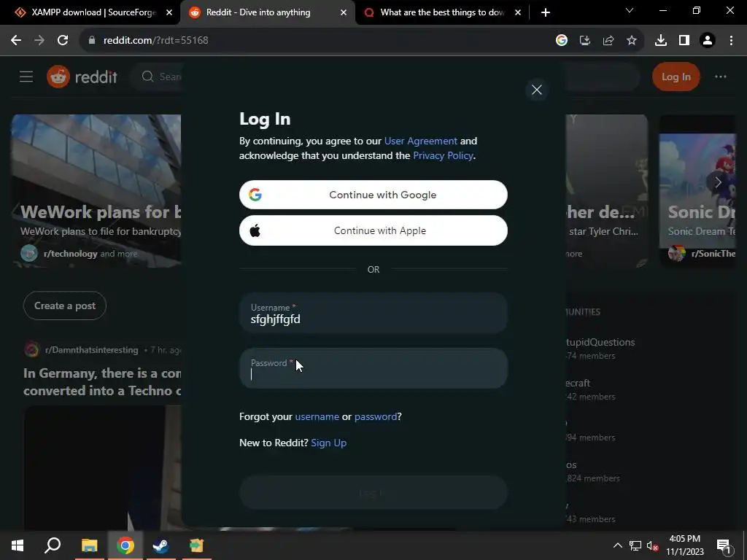Open the Sign Up link
Image resolution: width=747 pixels, height=560 pixels.
pyautogui.click(x=329, y=443)
